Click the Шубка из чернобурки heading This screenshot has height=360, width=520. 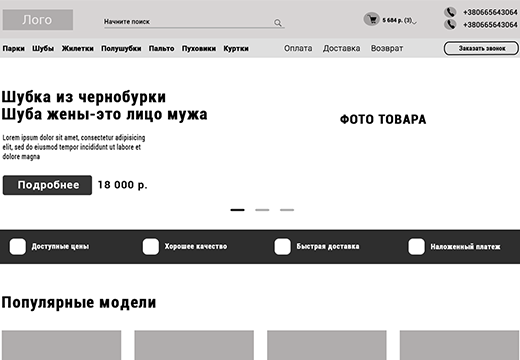click(84, 97)
